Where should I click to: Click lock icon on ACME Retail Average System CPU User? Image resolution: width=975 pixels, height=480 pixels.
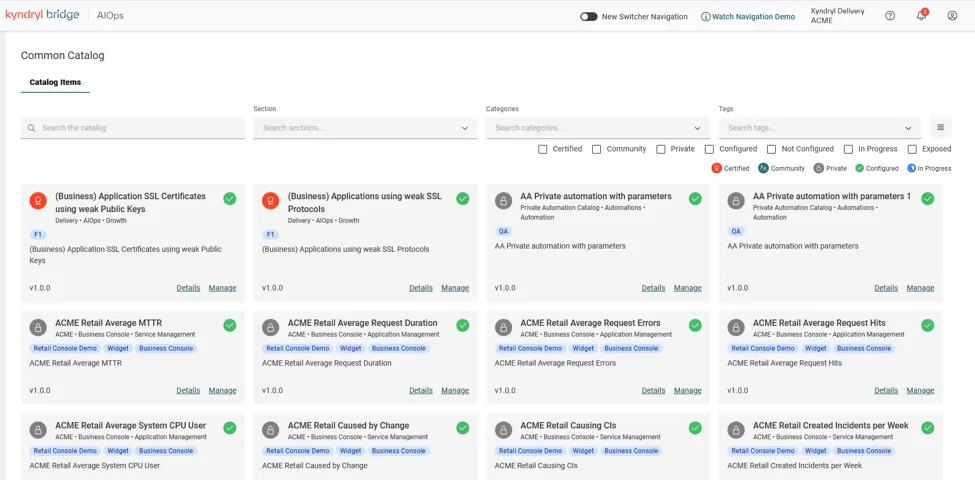click(38, 430)
